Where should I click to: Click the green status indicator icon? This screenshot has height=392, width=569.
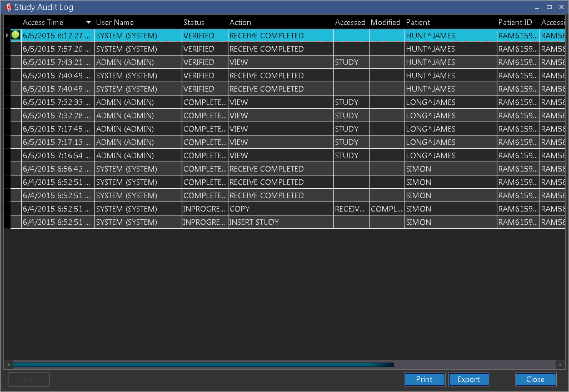tap(16, 35)
